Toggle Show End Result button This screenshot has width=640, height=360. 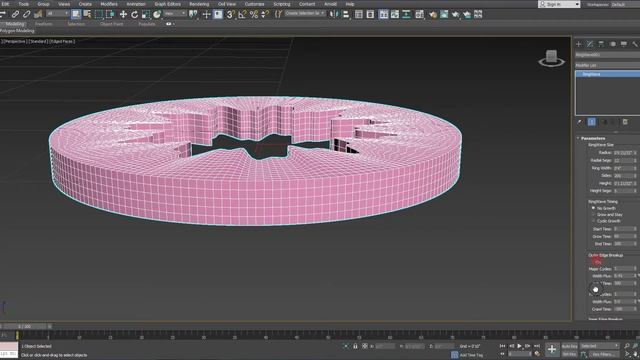pos(591,122)
